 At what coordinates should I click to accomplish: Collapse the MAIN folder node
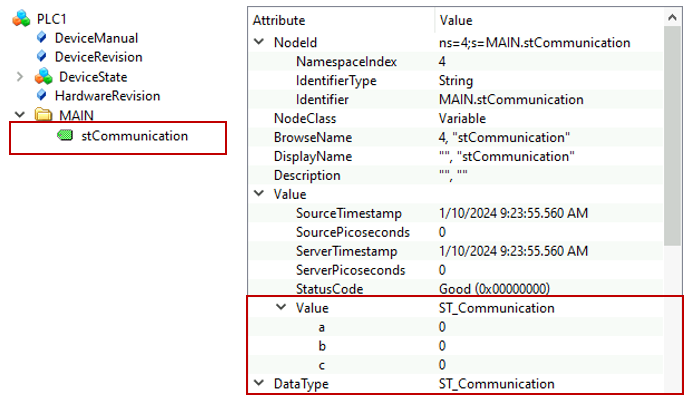click(20, 115)
